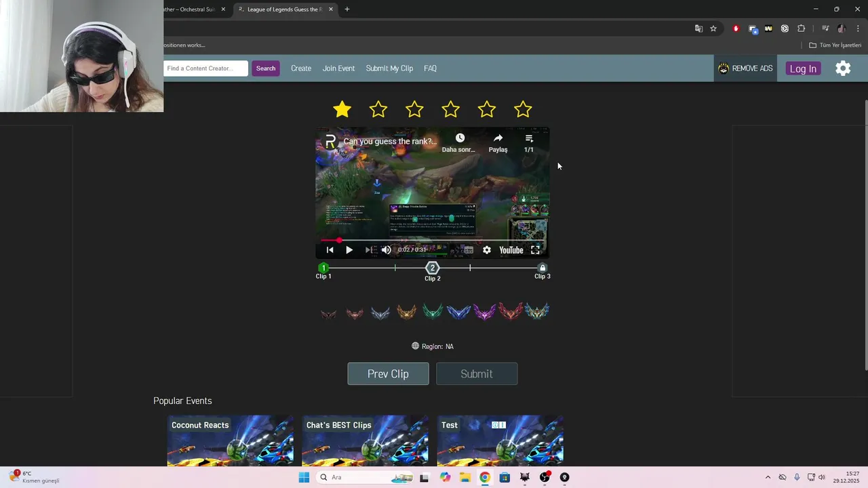Select the League of Legends Guess tab
The image size is (868, 488).
click(285, 9)
